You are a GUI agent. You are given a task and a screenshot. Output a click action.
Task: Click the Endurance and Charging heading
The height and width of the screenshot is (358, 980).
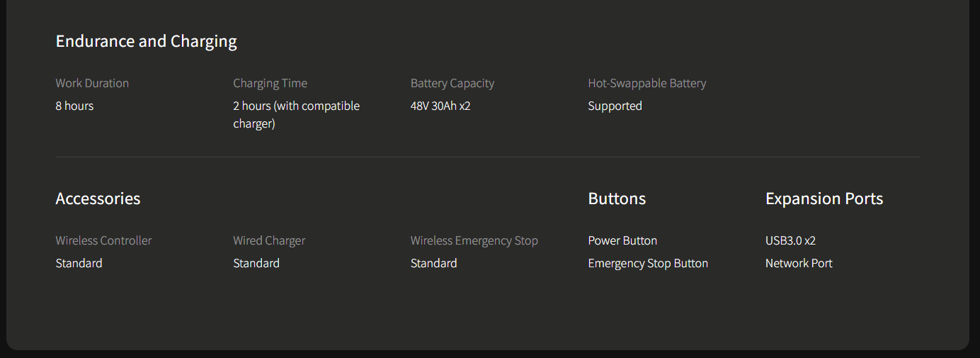(147, 41)
